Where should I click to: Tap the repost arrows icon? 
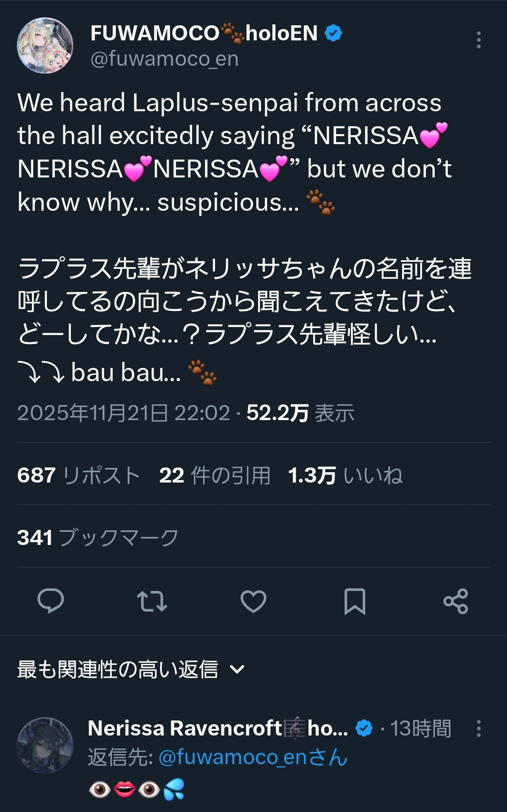tap(152, 601)
